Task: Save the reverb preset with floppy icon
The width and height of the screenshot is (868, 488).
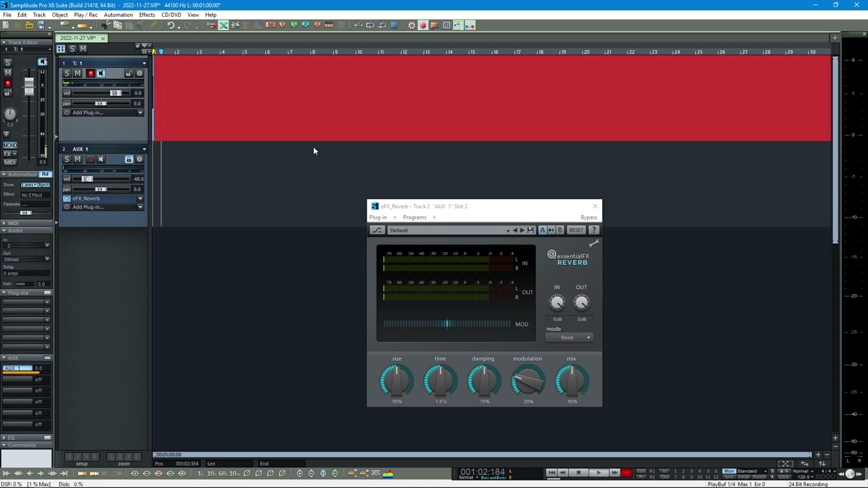Action: coord(531,230)
